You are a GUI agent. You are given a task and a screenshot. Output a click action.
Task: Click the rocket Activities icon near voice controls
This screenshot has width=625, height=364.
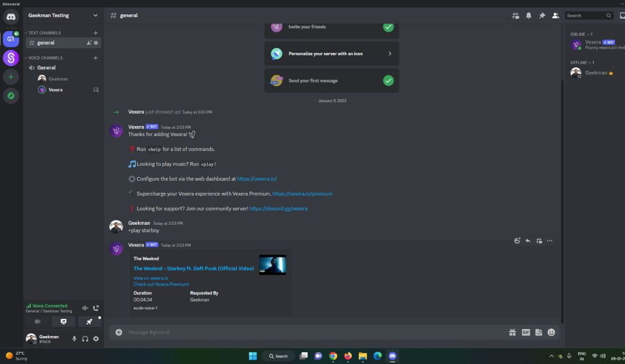pos(89,321)
